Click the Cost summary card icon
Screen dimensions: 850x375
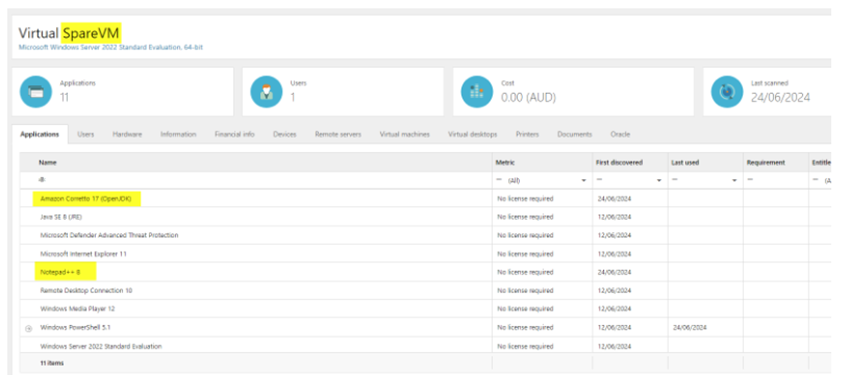[x=476, y=92]
